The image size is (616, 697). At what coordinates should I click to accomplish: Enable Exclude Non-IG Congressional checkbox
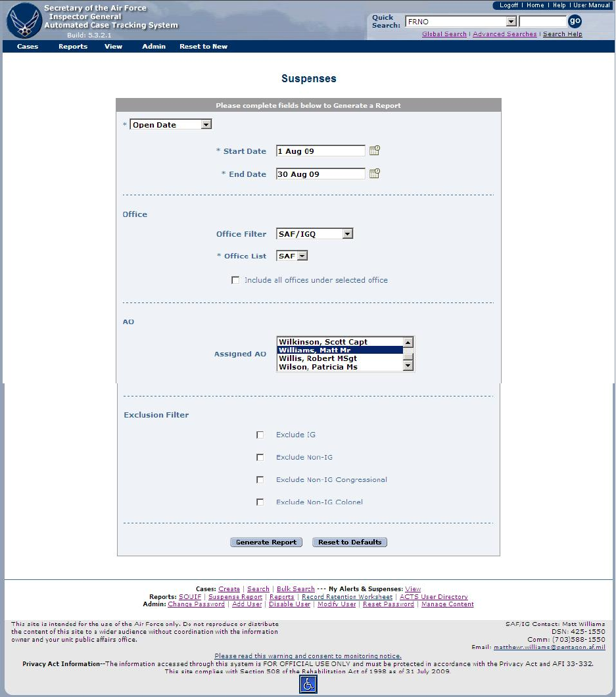click(260, 479)
